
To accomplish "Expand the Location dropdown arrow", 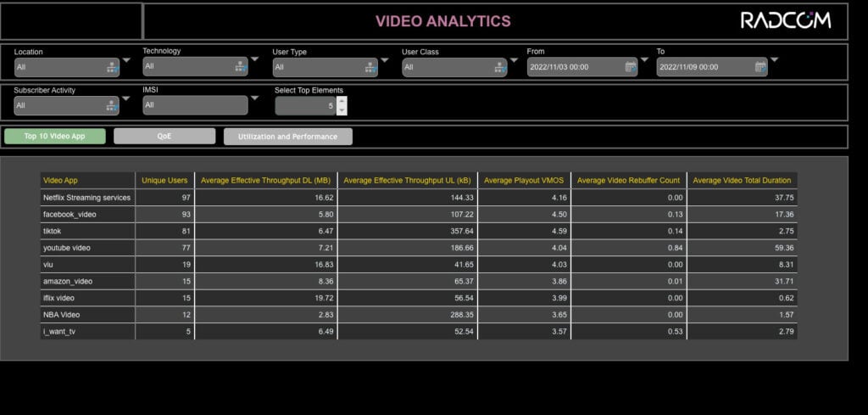I will (x=126, y=60).
